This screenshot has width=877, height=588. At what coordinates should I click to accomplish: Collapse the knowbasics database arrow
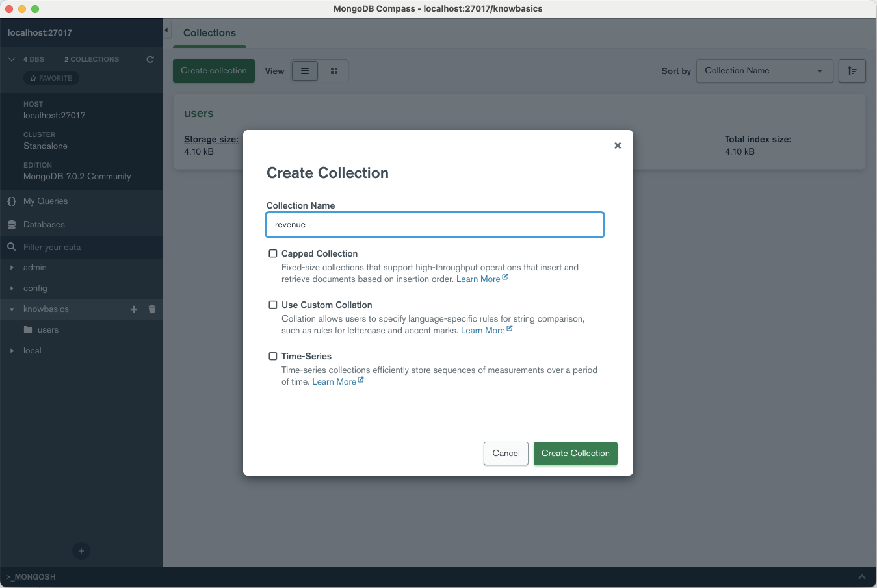tap(12, 309)
